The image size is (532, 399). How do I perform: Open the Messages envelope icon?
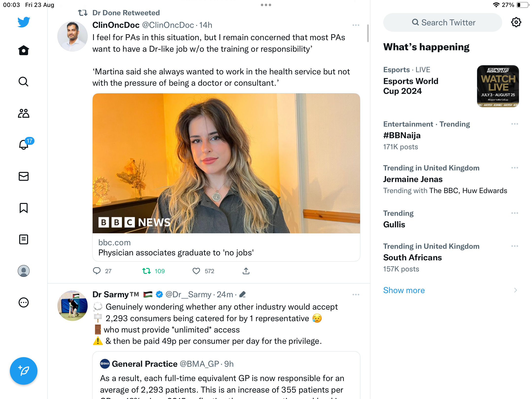point(24,176)
